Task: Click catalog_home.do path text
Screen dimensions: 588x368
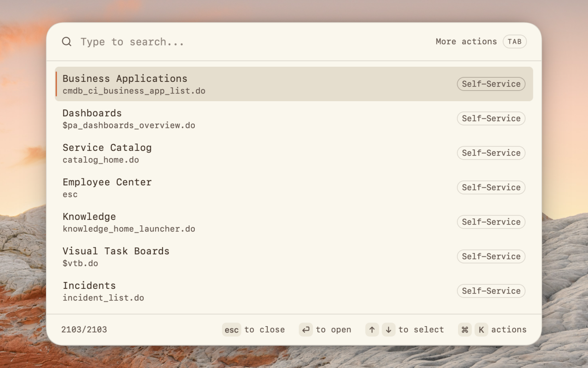Action: pyautogui.click(x=101, y=160)
